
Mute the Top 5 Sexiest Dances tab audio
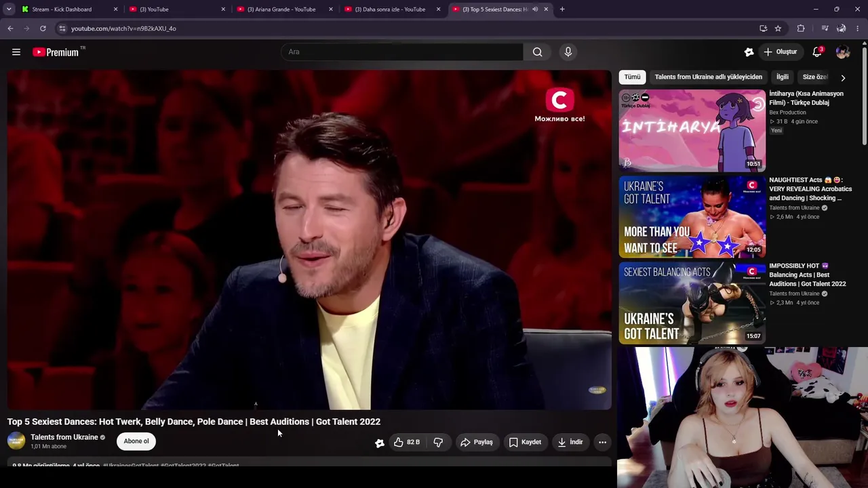(x=535, y=9)
